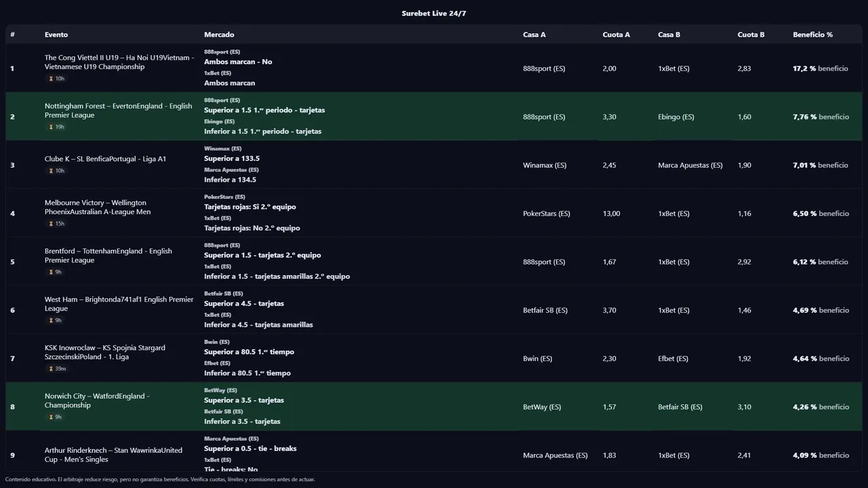
Task: Click hourglass icon for Norwich City – Watford
Action: coord(51,417)
